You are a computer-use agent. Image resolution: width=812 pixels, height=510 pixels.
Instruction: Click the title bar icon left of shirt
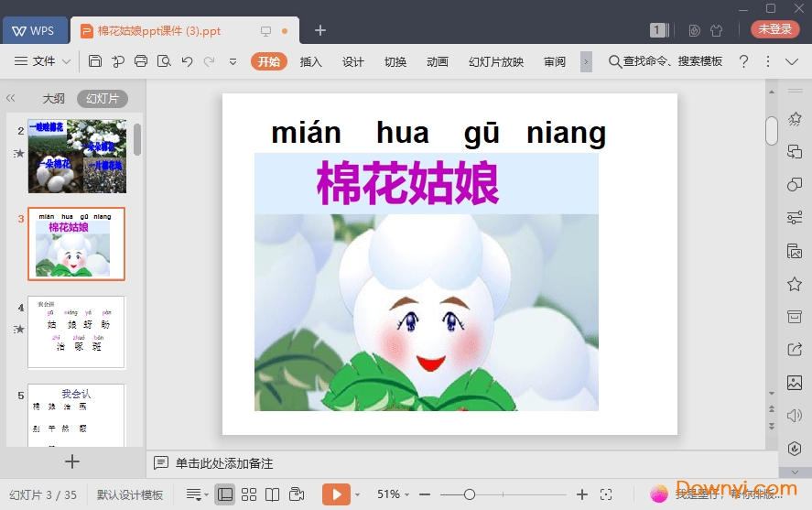695,30
